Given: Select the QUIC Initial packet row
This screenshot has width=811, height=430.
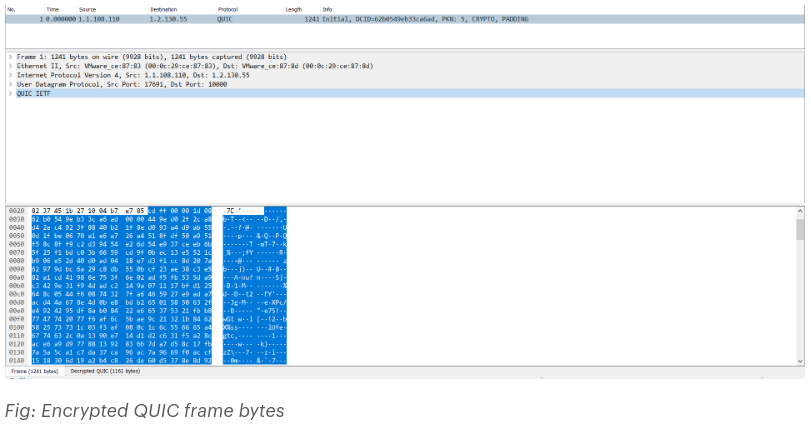Looking at the screenshot, I should pyautogui.click(x=405, y=19).
